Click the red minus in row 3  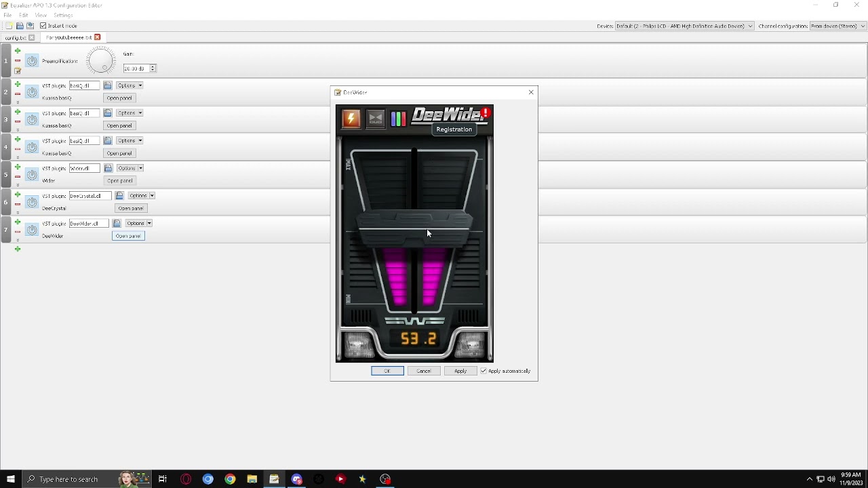pyautogui.click(x=18, y=121)
